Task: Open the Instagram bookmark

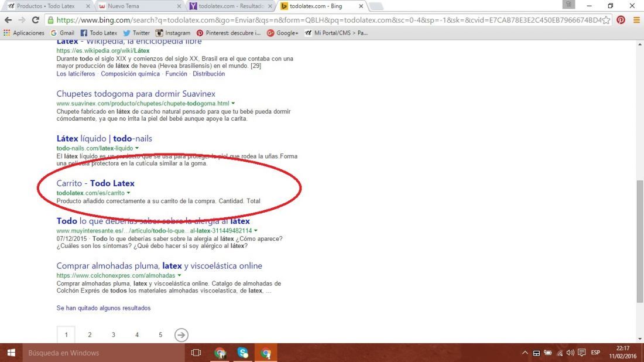Action: click(x=173, y=33)
